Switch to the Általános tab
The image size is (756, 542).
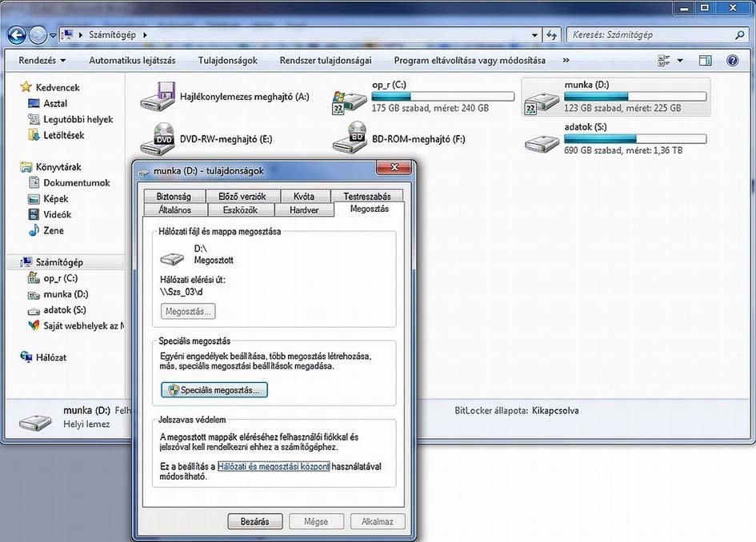[x=175, y=209]
